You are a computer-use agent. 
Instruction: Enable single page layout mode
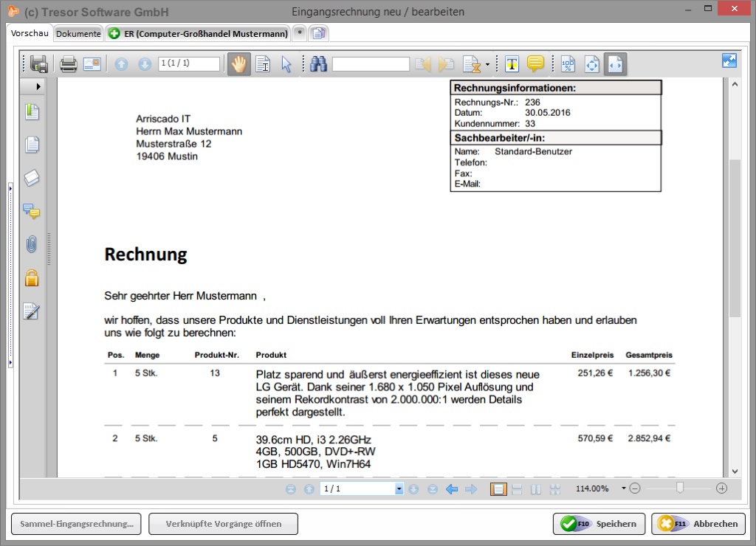click(x=498, y=488)
